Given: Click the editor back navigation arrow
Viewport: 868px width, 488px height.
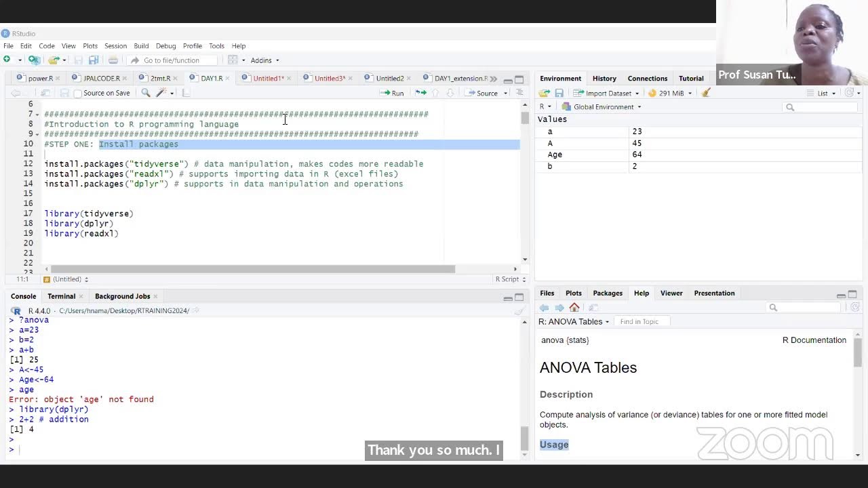Looking at the screenshot, I should (16, 93).
